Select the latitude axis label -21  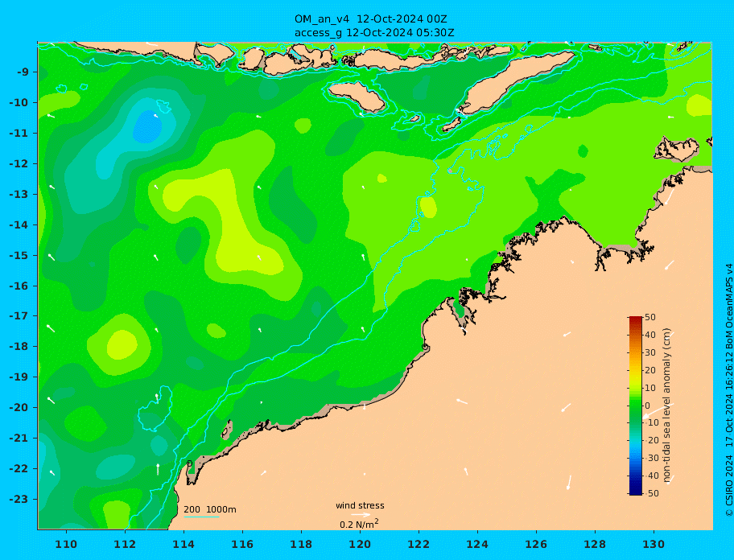point(19,439)
